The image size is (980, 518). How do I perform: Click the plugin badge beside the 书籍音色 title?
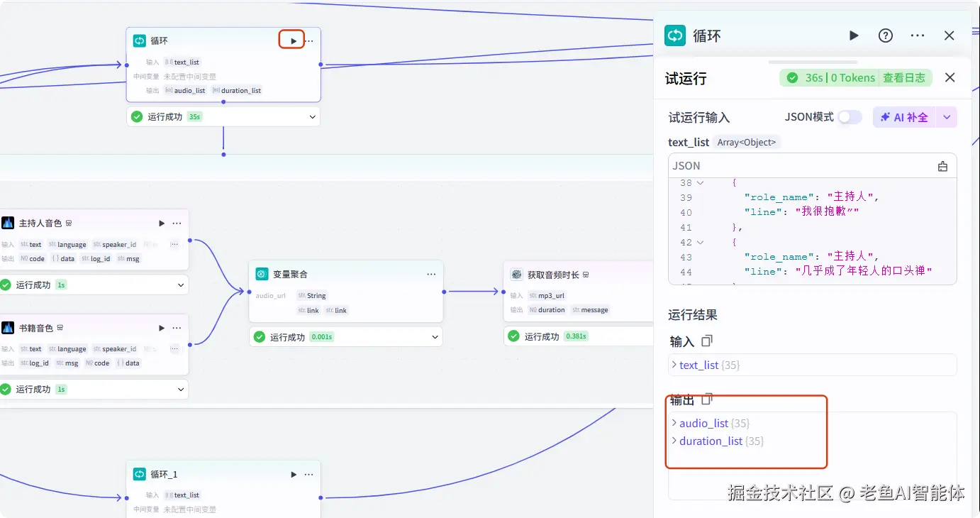[60, 328]
